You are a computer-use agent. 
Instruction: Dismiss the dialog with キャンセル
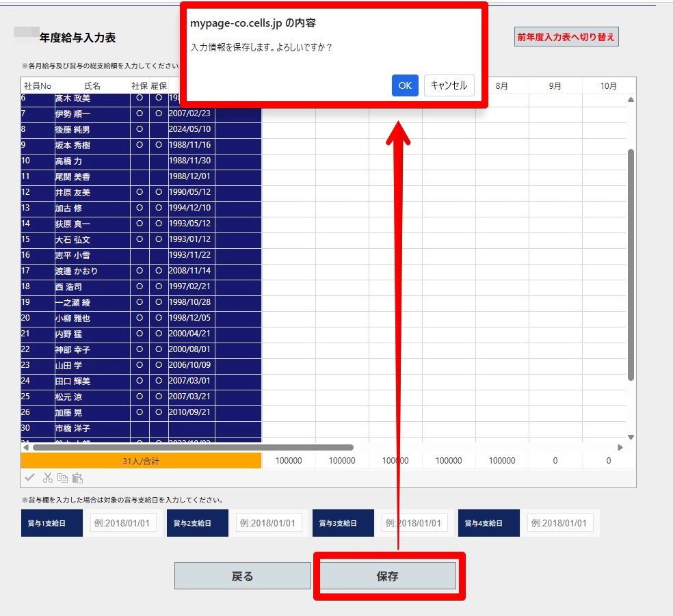pyautogui.click(x=449, y=85)
